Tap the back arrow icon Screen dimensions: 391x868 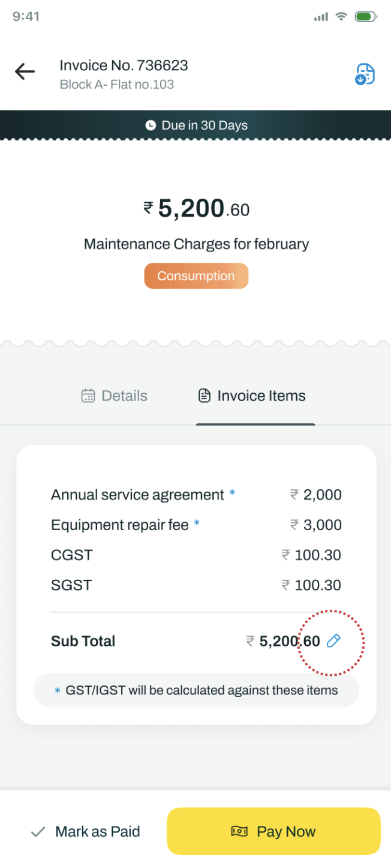(x=25, y=72)
